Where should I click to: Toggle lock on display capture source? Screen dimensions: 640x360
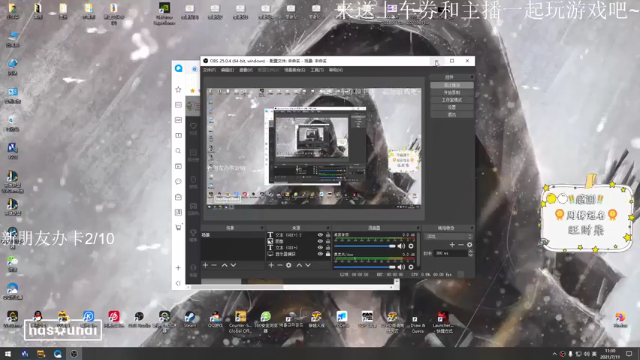pos(328,254)
